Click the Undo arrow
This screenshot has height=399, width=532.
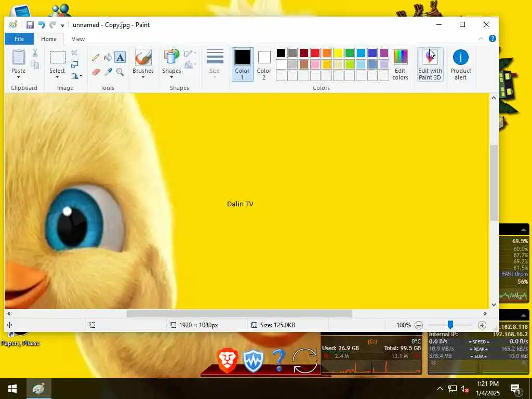tap(42, 25)
